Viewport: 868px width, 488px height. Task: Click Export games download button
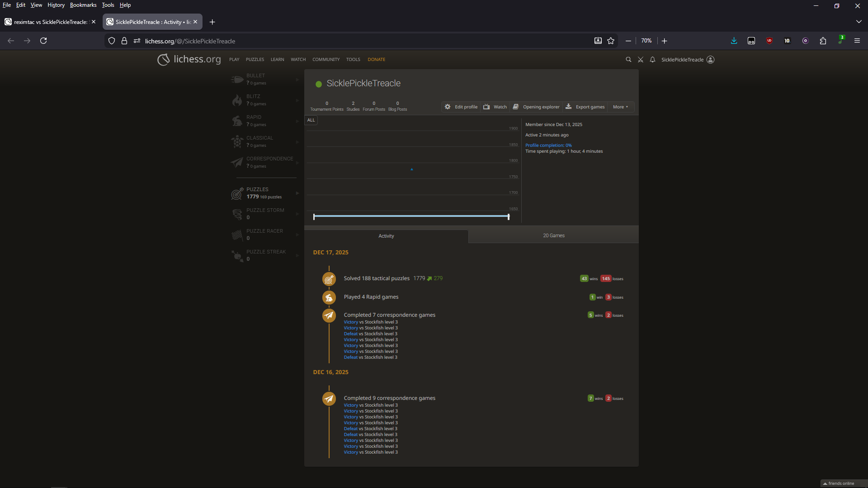(x=585, y=107)
